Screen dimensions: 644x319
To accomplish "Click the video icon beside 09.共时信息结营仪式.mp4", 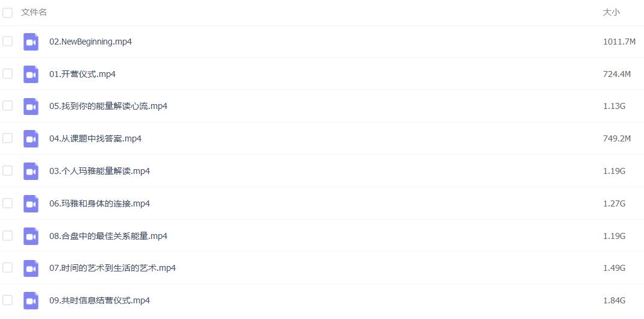I will coord(31,300).
